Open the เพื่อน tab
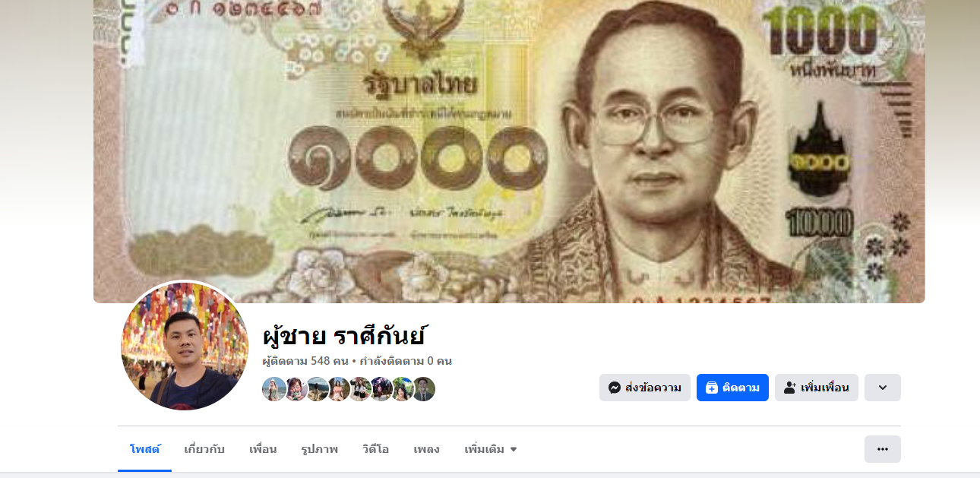 pos(263,449)
